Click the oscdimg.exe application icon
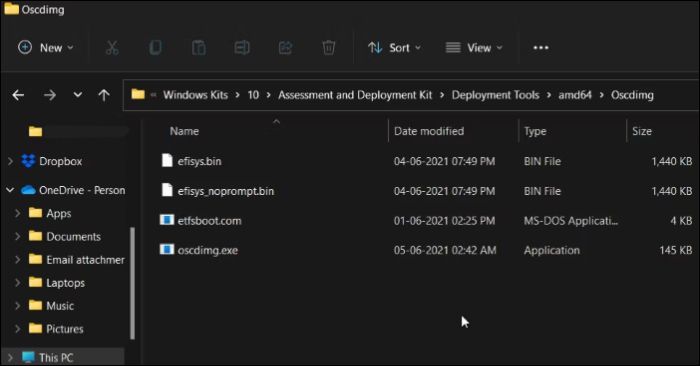 [167, 250]
